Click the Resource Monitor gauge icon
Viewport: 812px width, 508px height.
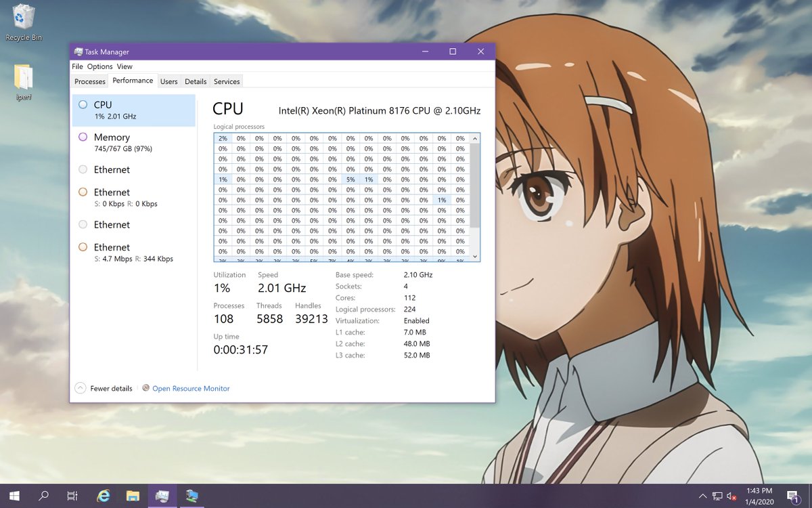click(145, 388)
